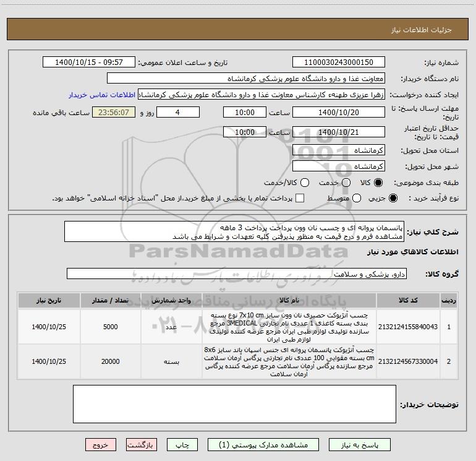Click the buyer organization name field
This screenshot has height=461, width=476.
pyautogui.click(x=246, y=78)
